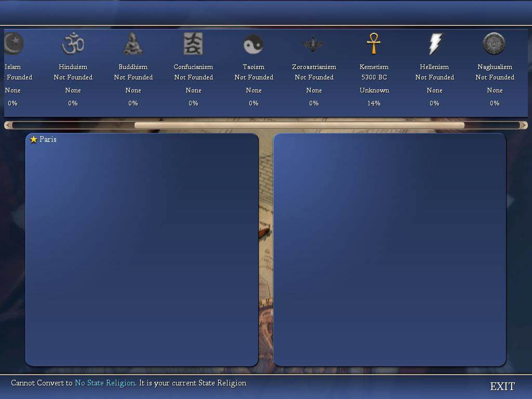Click the Kemetism 5300 BC founding date
The height and width of the screenshot is (399, 532).
click(374, 77)
